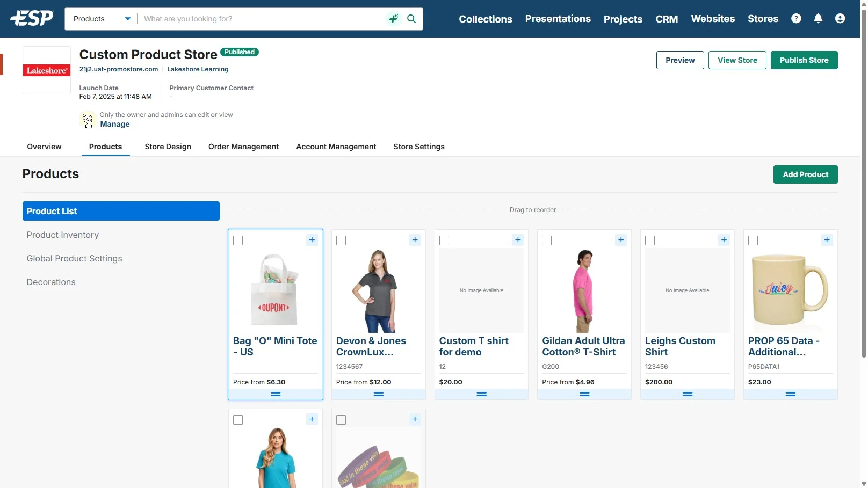Click the View Store button
This screenshot has height=488, width=868.
point(737,60)
